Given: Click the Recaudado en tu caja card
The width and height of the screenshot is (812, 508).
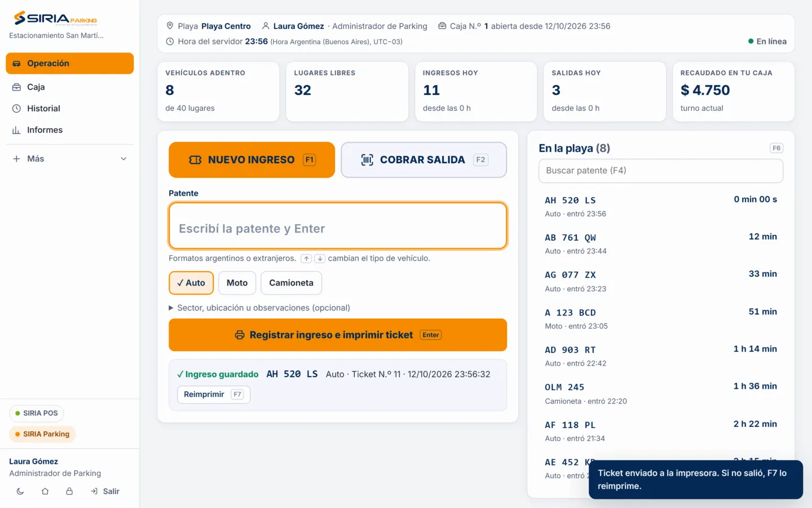Looking at the screenshot, I should (733, 91).
